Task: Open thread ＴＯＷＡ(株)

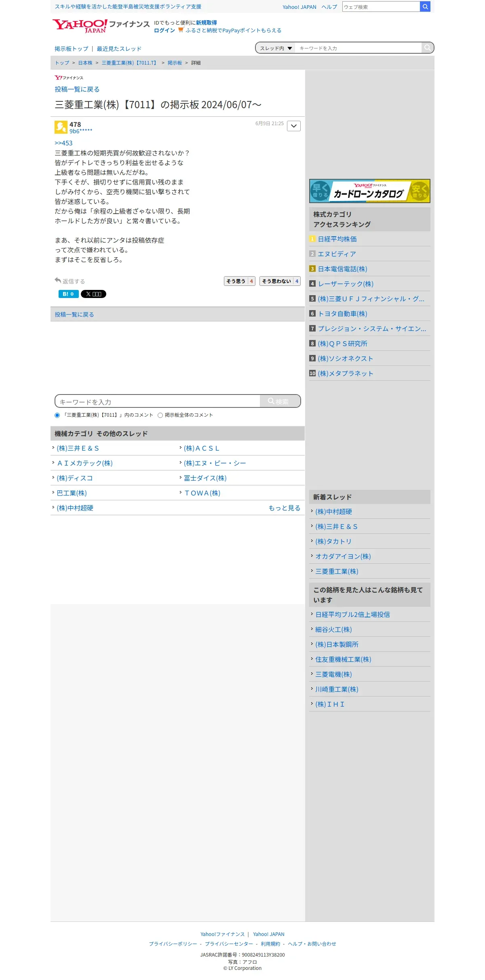Action: coord(202,493)
